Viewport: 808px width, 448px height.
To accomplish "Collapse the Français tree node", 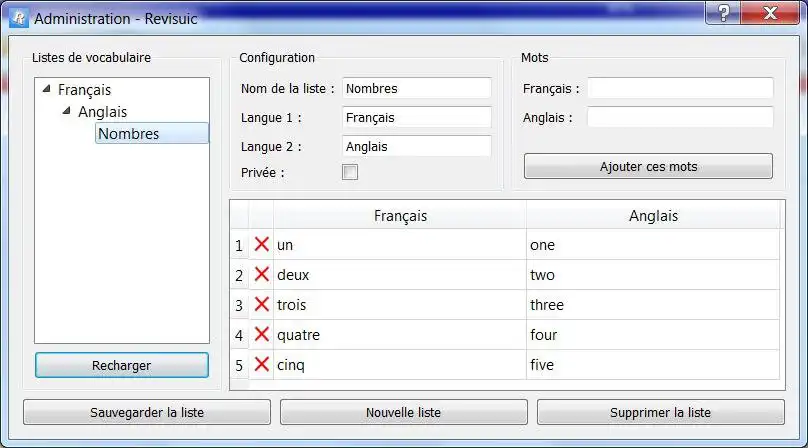I will (46, 90).
